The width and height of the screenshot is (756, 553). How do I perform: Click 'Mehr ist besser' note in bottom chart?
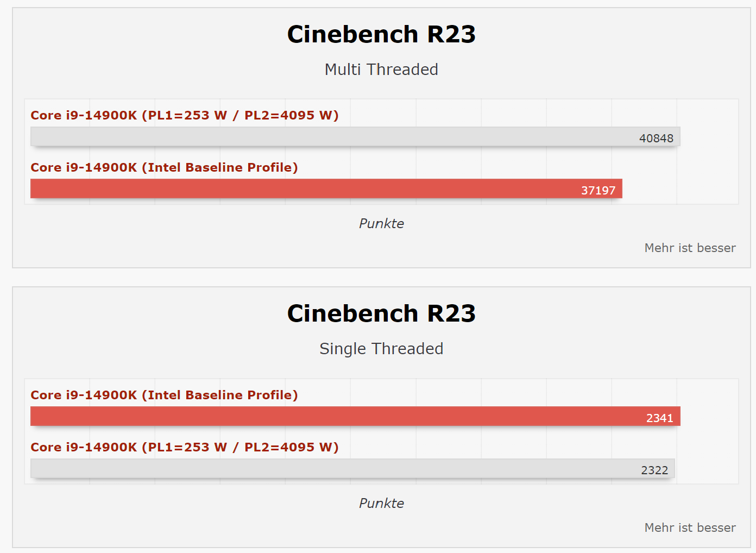coord(690,528)
